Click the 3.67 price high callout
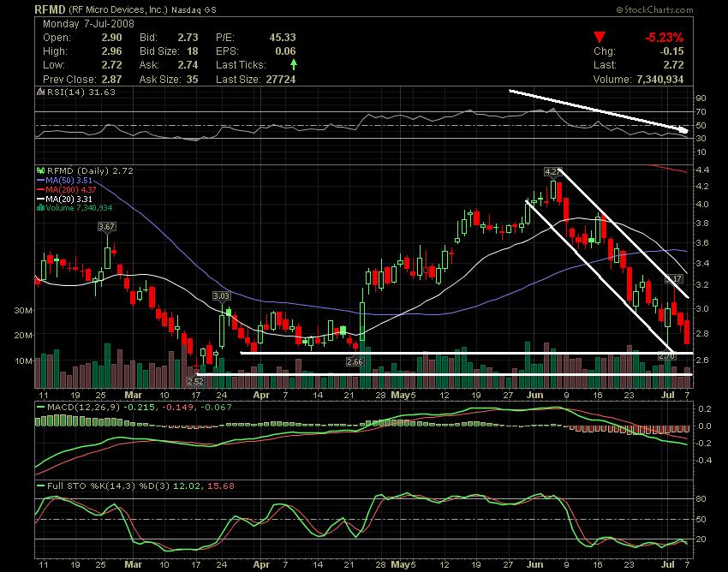This screenshot has width=728, height=572. tap(107, 227)
